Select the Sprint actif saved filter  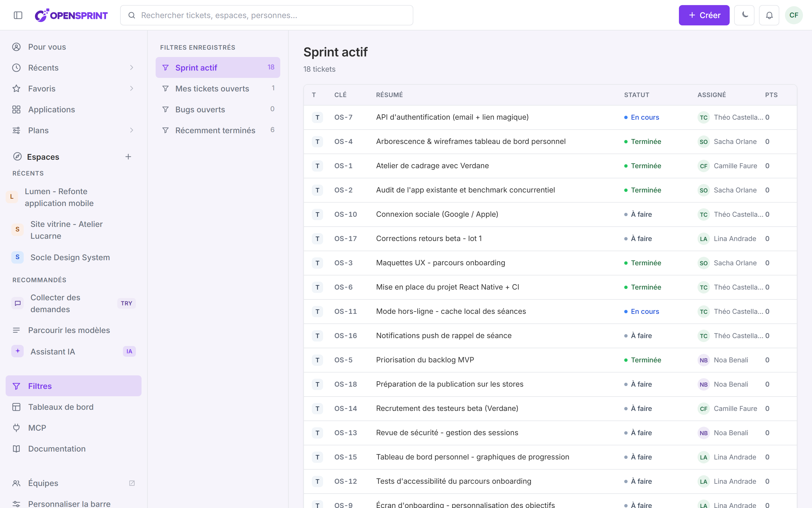tap(218, 67)
